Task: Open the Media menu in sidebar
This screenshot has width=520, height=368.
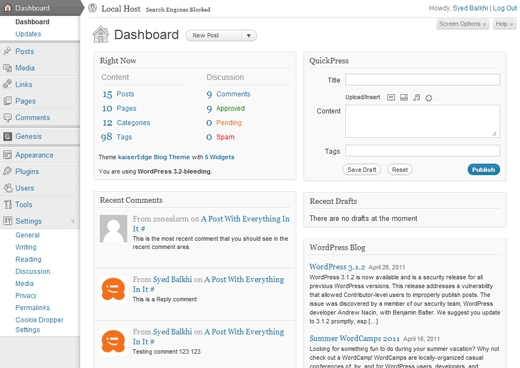Action: (25, 68)
